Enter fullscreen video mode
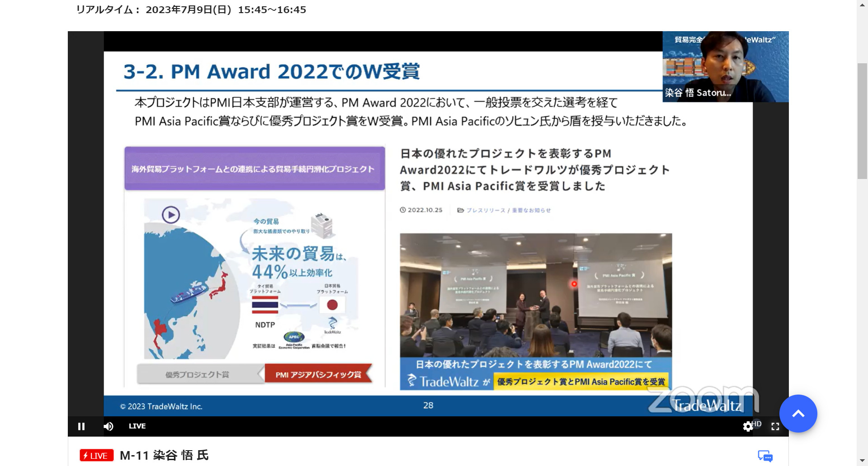Screen dimensions: 868x466 775,426
